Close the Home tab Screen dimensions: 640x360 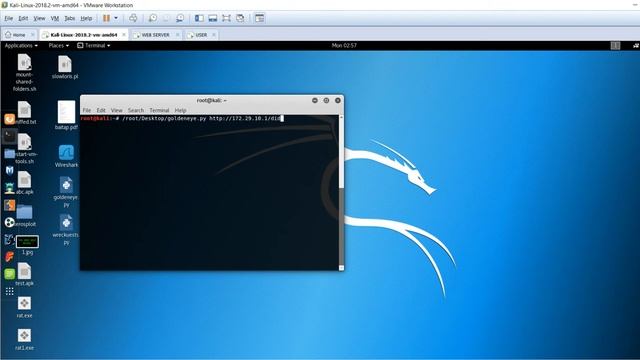(33, 35)
